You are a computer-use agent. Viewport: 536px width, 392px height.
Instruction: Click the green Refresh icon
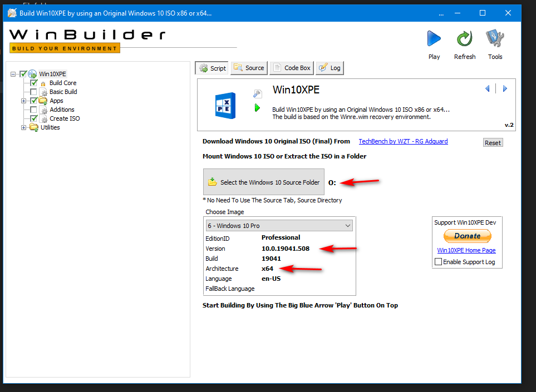[465, 38]
